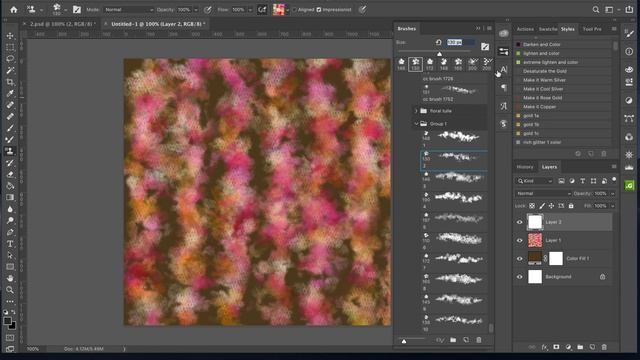Screen dimensions: 640x360
Task: Toggle airbrush build-up option
Action: (262, 9)
